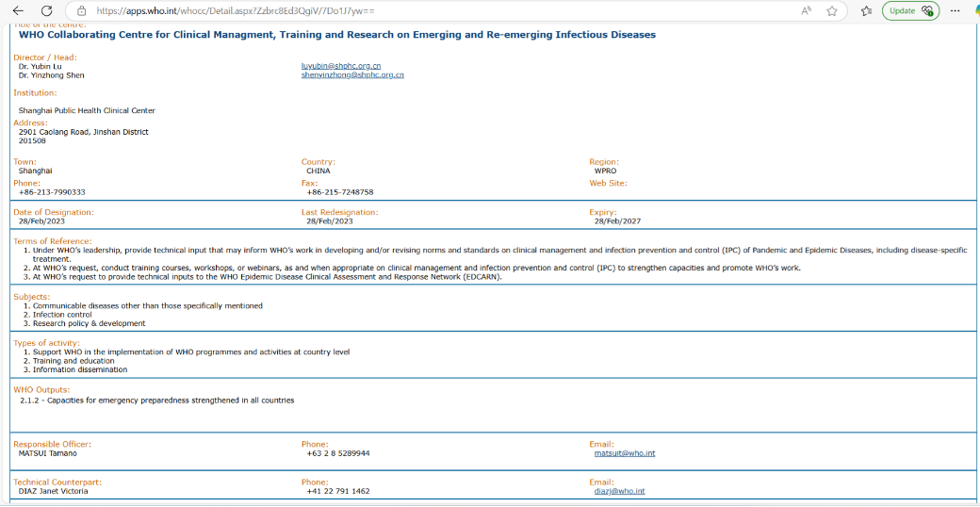Viewport: 980px width, 507px height.
Task: Click the name Dr. Yinzhong Shen
Action: tap(51, 75)
